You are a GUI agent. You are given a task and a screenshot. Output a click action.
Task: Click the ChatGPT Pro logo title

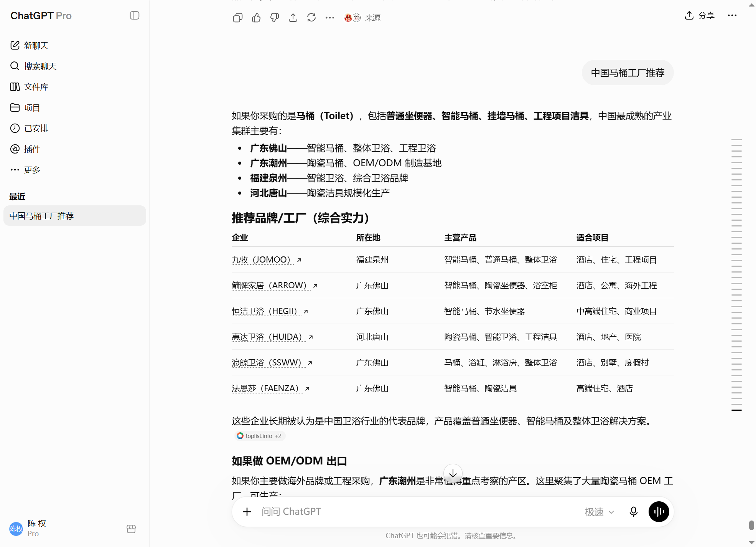(41, 16)
